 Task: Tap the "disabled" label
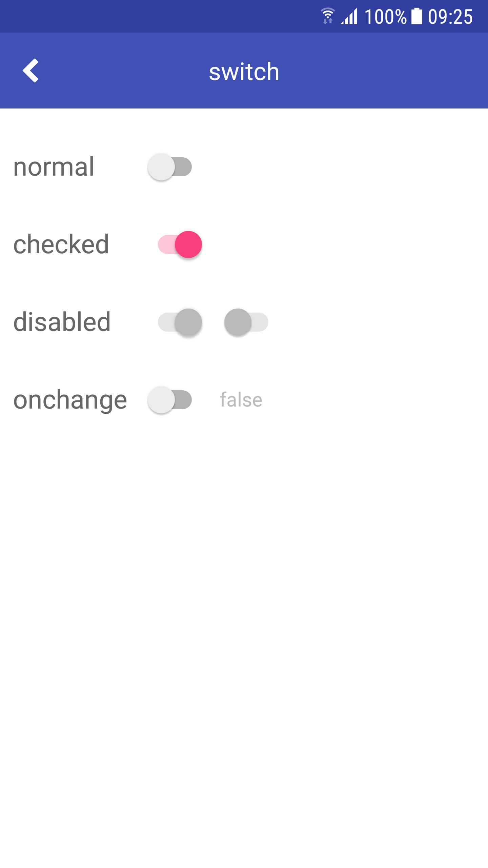(x=62, y=322)
